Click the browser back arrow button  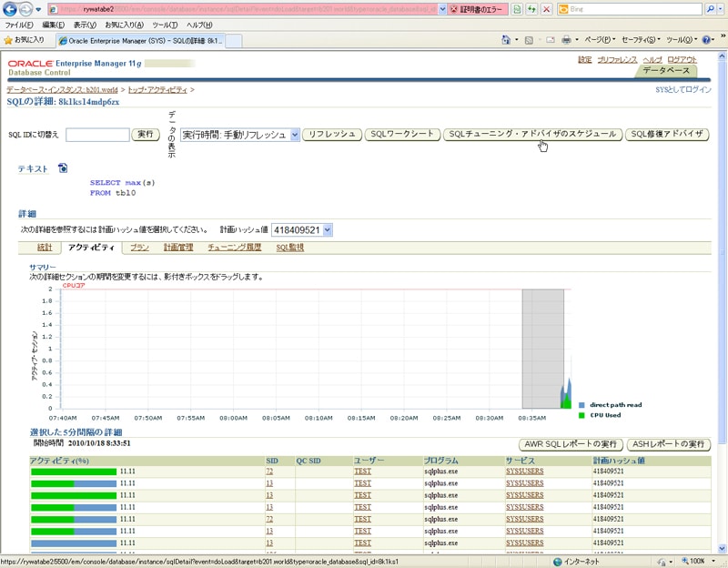click(x=11, y=8)
